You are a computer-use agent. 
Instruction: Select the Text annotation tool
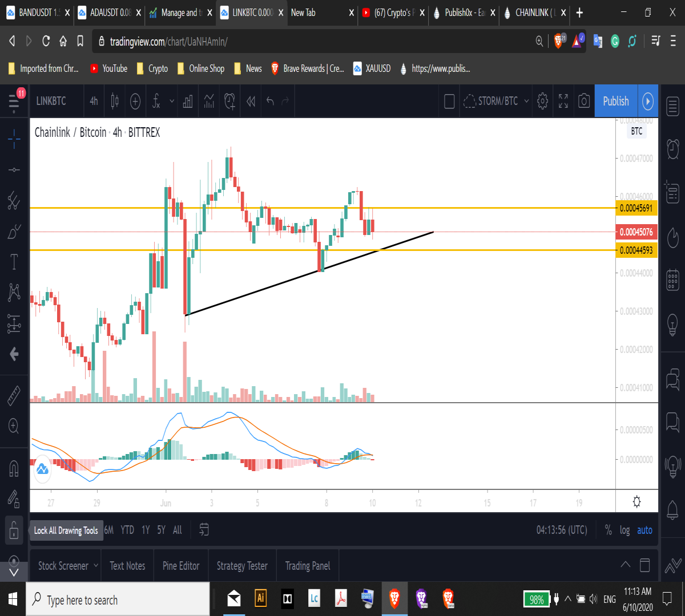point(14,262)
